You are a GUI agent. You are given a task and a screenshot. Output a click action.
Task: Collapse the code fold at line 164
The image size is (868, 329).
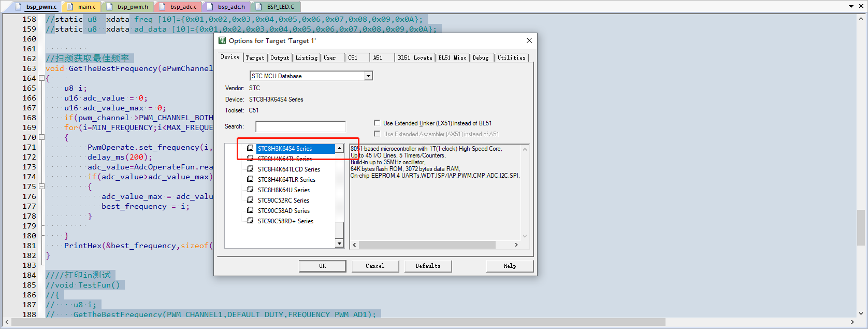(41, 78)
